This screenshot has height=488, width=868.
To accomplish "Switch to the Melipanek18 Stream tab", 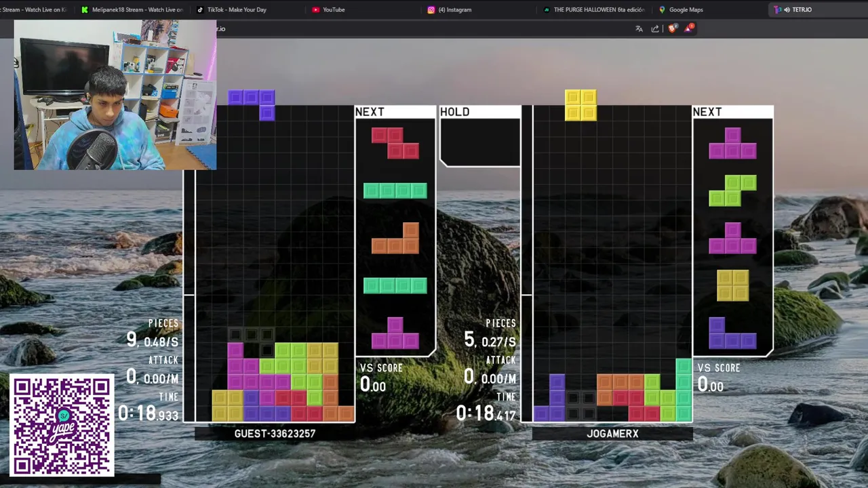I will [132, 9].
